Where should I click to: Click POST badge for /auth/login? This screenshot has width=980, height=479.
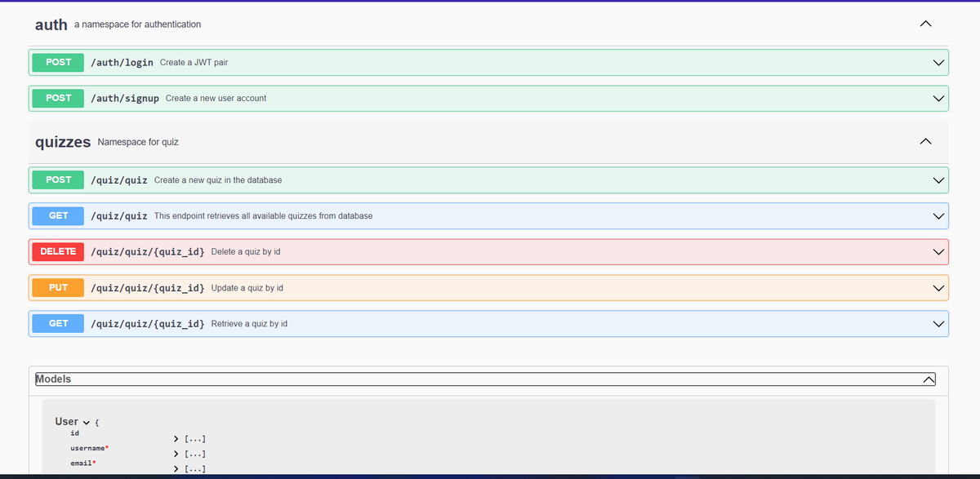[59, 62]
